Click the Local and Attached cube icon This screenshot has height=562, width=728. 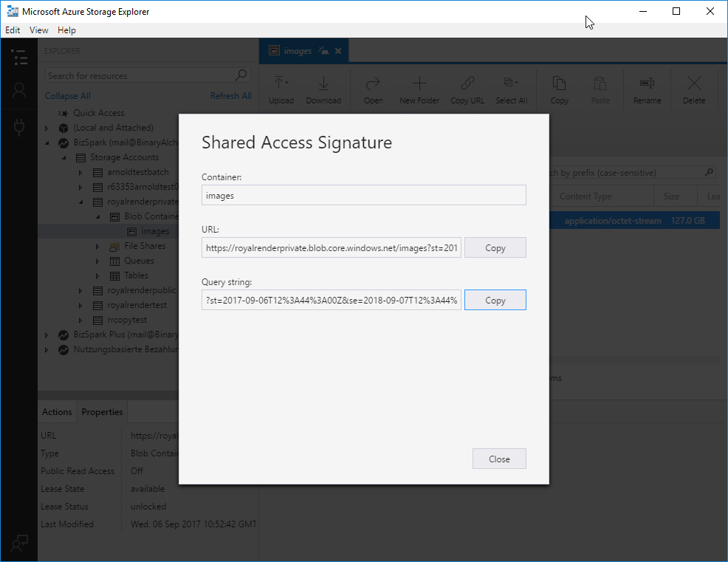coord(63,128)
